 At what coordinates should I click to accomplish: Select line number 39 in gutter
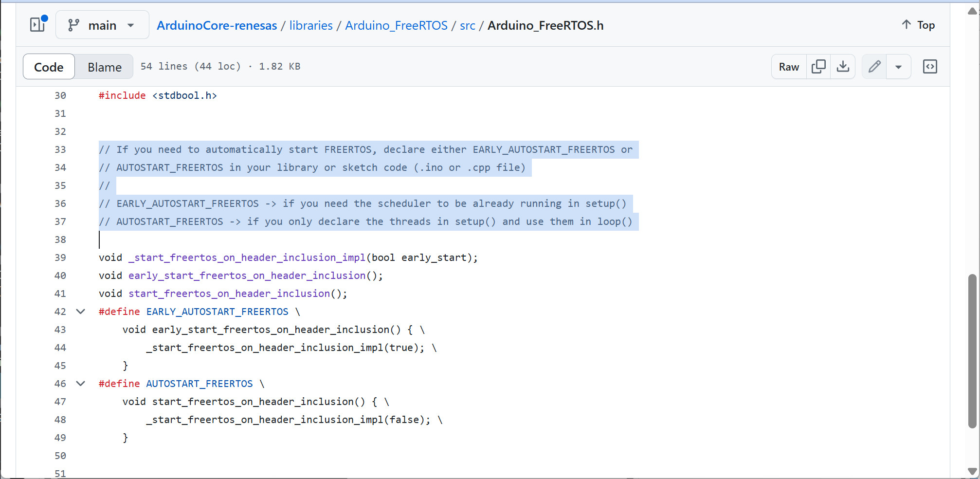[x=60, y=258]
